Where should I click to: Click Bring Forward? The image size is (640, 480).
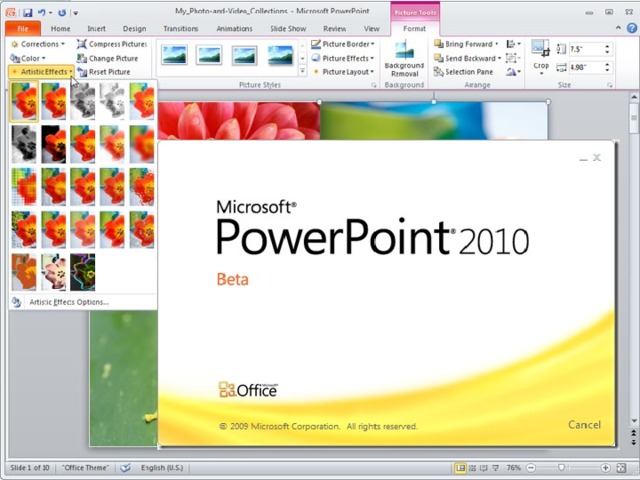click(x=466, y=44)
